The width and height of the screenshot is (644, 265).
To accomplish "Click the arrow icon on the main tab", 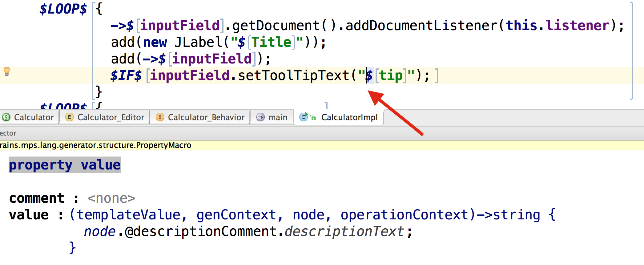I will (x=260, y=117).
